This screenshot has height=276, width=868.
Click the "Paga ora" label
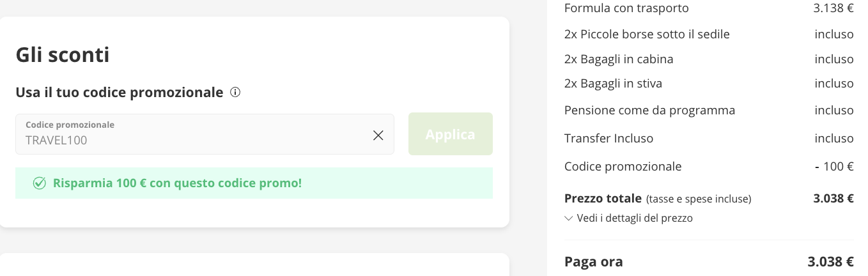[593, 262]
